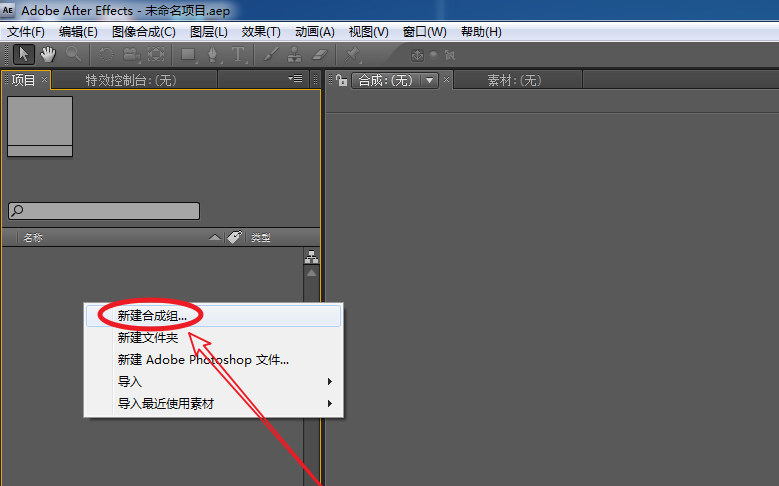
Task: Switch to the 特效控制台:(无) tab
Action: click(131, 80)
